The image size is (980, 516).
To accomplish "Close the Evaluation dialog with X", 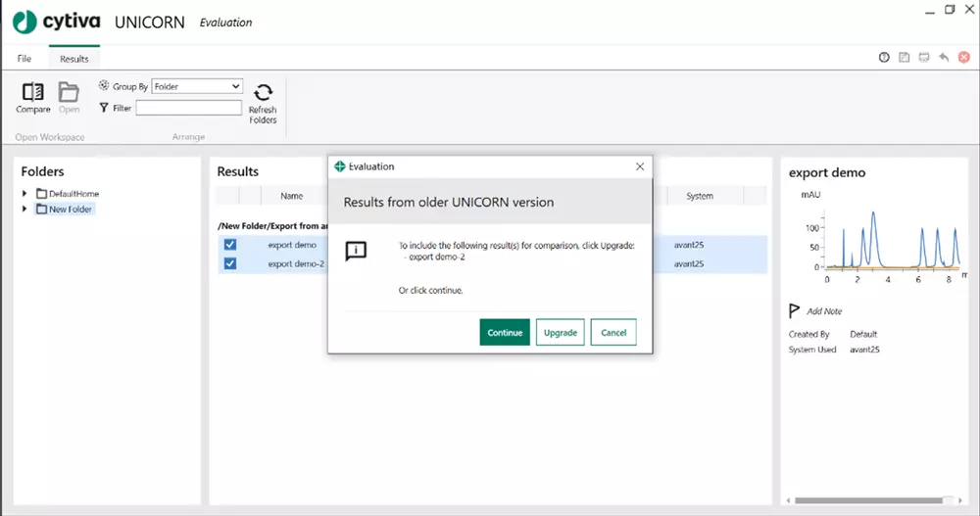I will (x=640, y=166).
